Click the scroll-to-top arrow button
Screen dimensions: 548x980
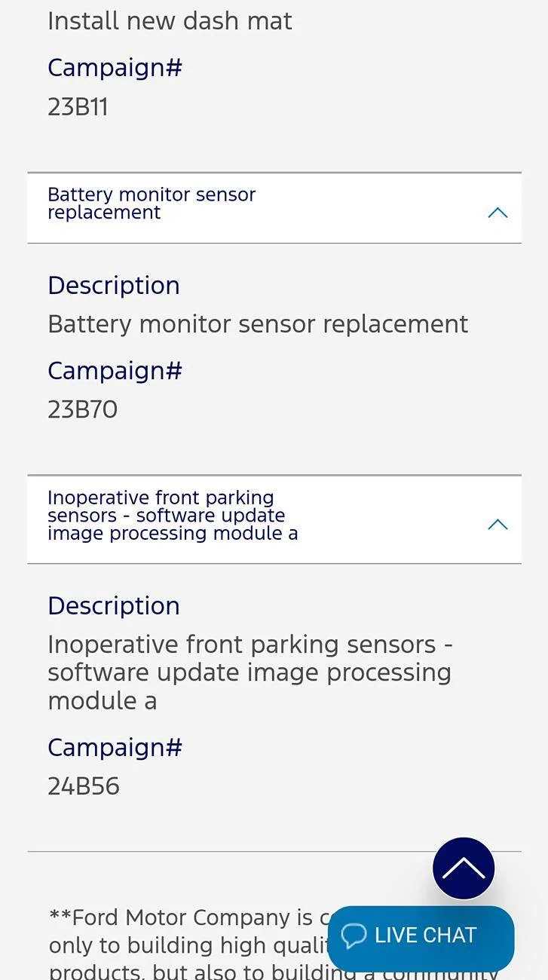pyautogui.click(x=464, y=868)
